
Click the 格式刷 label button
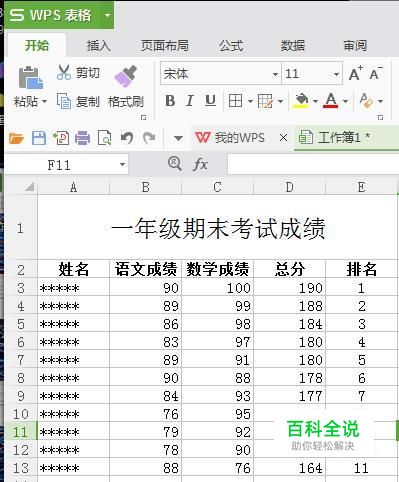coord(126,101)
